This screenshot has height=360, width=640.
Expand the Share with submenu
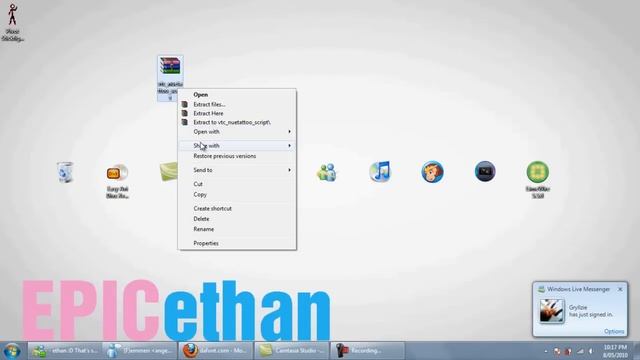click(x=237, y=146)
